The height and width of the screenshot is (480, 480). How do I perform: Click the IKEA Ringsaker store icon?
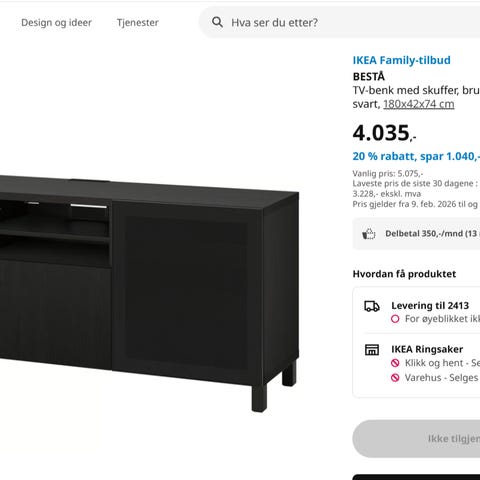click(x=372, y=350)
